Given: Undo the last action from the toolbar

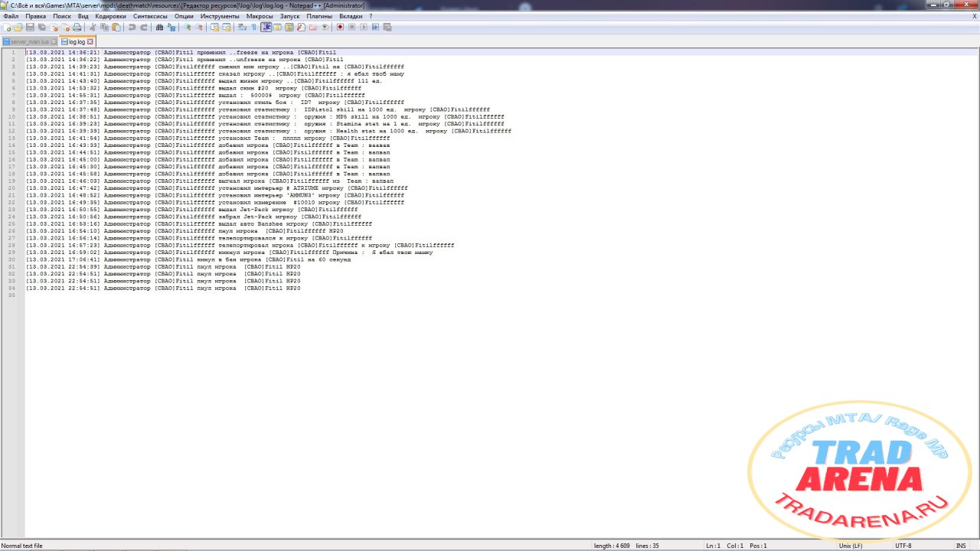Looking at the screenshot, I should point(132,27).
